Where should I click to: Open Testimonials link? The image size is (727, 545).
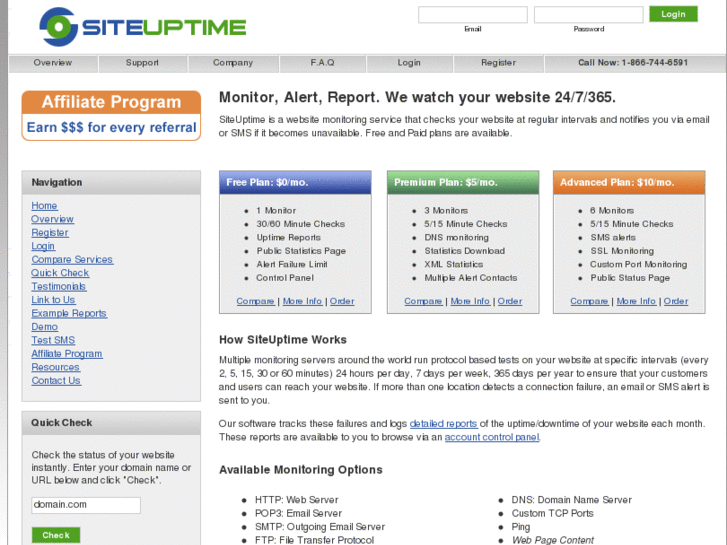point(59,286)
